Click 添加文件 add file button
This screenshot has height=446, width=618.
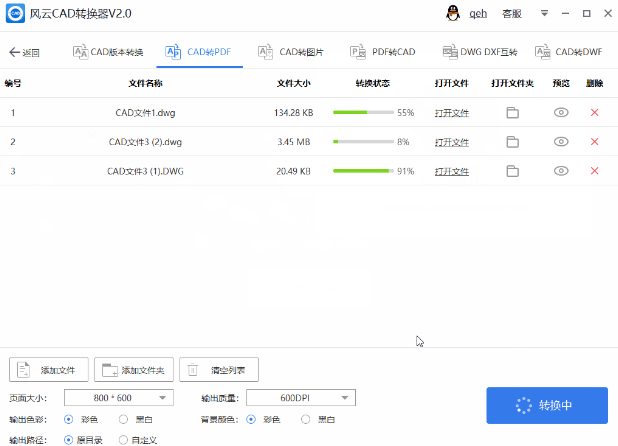click(49, 370)
